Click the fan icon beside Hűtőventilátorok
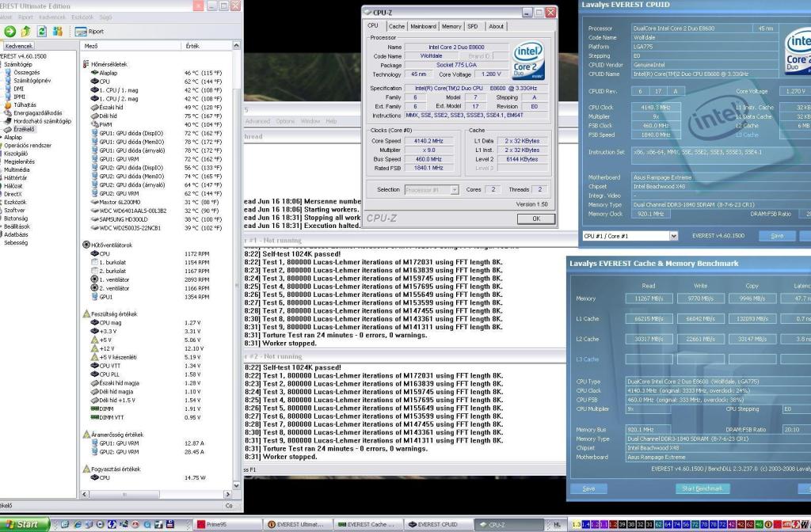This screenshot has height=532, width=811. point(86,245)
